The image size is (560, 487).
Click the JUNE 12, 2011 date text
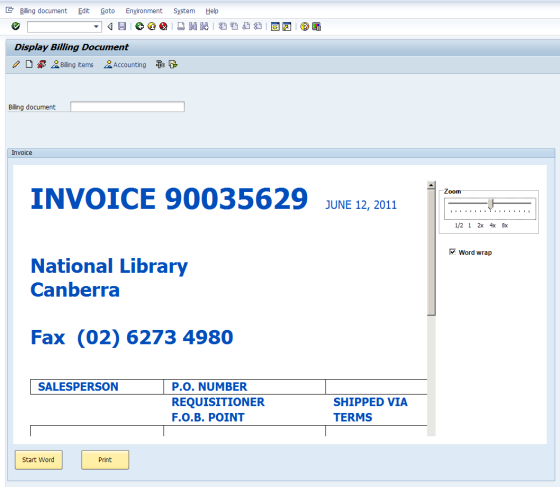click(361, 205)
